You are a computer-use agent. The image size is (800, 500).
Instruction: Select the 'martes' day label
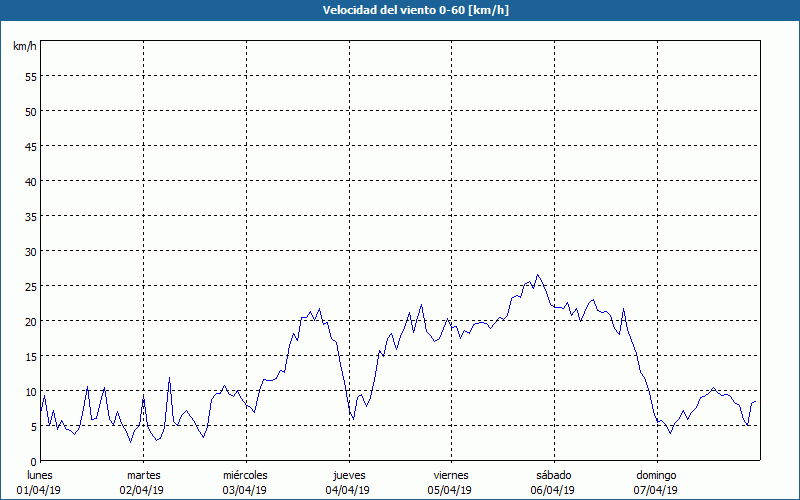(x=144, y=475)
